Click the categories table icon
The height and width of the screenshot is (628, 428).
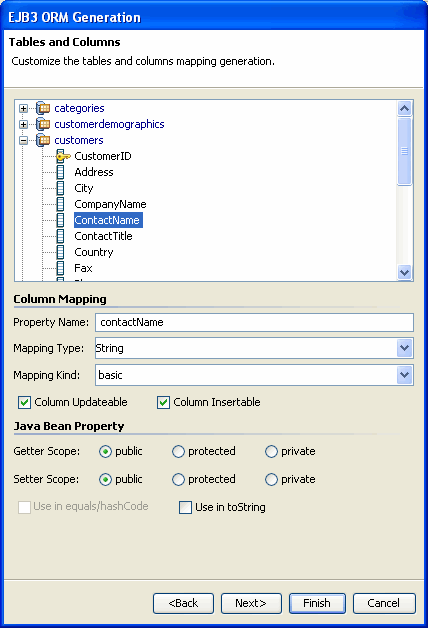[43, 108]
